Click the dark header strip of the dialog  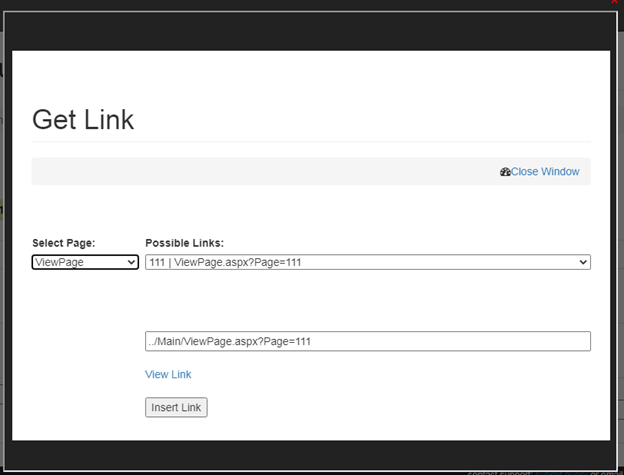[311, 31]
